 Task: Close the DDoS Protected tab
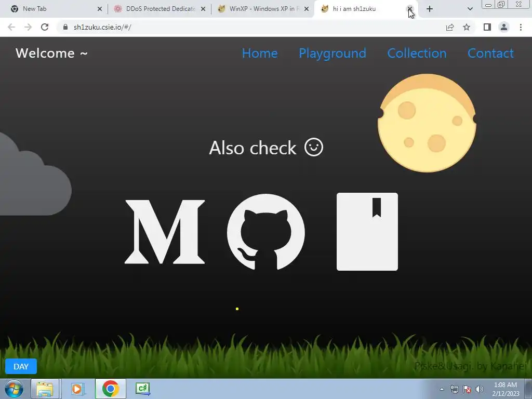pyautogui.click(x=203, y=9)
